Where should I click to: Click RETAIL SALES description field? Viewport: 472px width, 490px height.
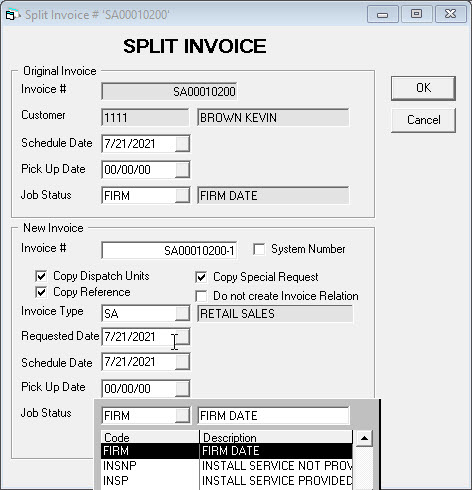275,314
